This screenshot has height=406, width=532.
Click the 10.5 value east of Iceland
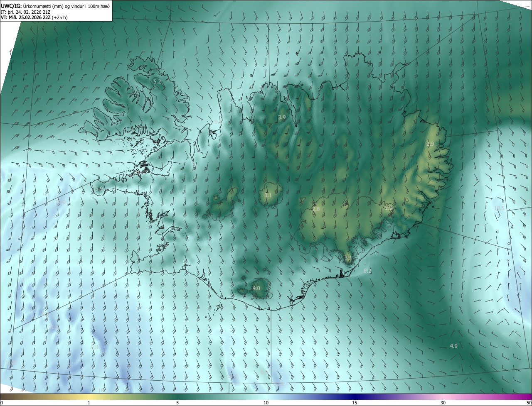pyautogui.click(x=499, y=208)
